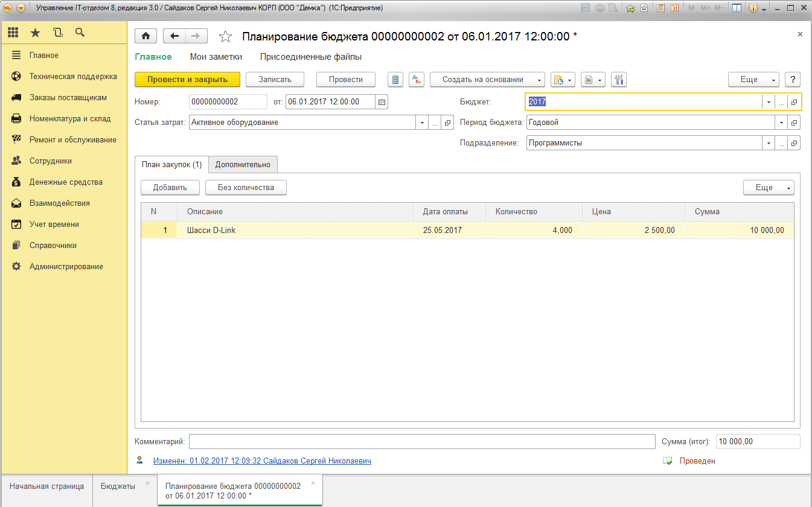Open the document movements report icon
Screen dimensions: 812x507
point(395,80)
